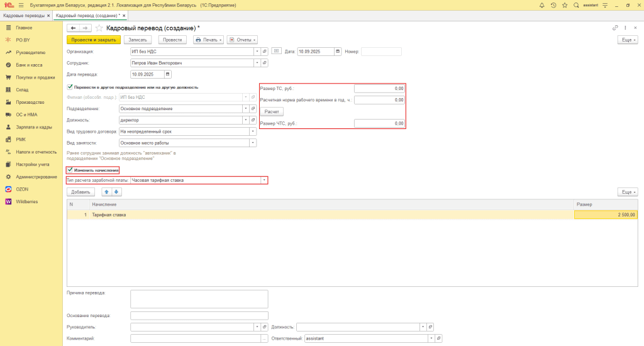Open Должность директор record icon
The width and height of the screenshot is (644, 346).
click(x=253, y=120)
